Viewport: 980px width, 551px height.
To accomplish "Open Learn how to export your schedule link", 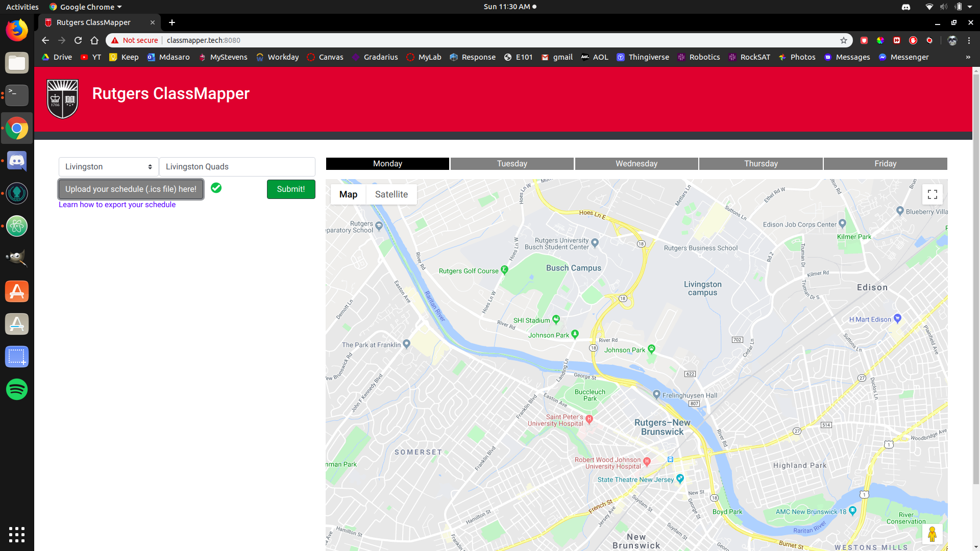I will (x=117, y=205).
